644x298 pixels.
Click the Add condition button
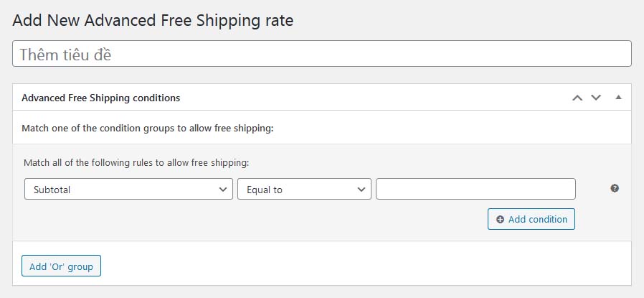pos(531,219)
